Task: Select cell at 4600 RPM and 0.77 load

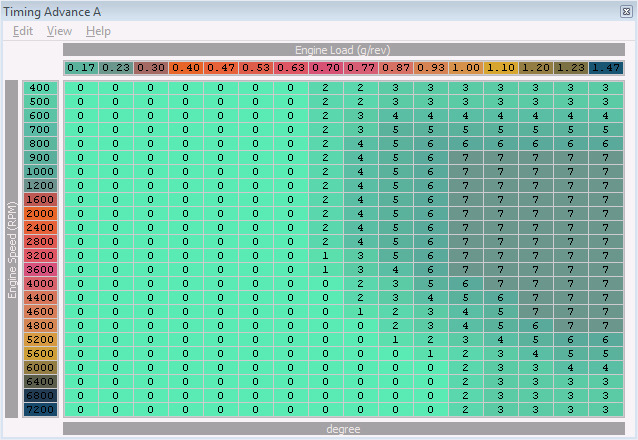Action: click(x=361, y=311)
